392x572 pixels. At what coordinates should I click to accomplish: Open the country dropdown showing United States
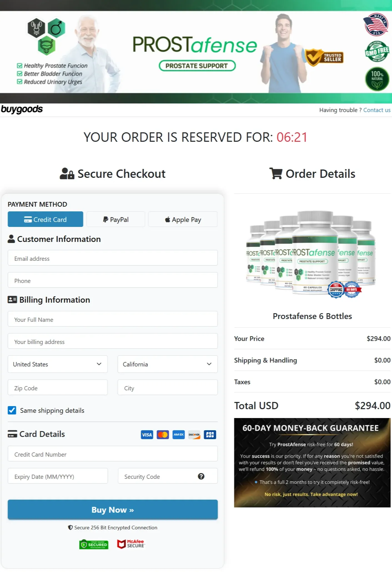pos(57,364)
